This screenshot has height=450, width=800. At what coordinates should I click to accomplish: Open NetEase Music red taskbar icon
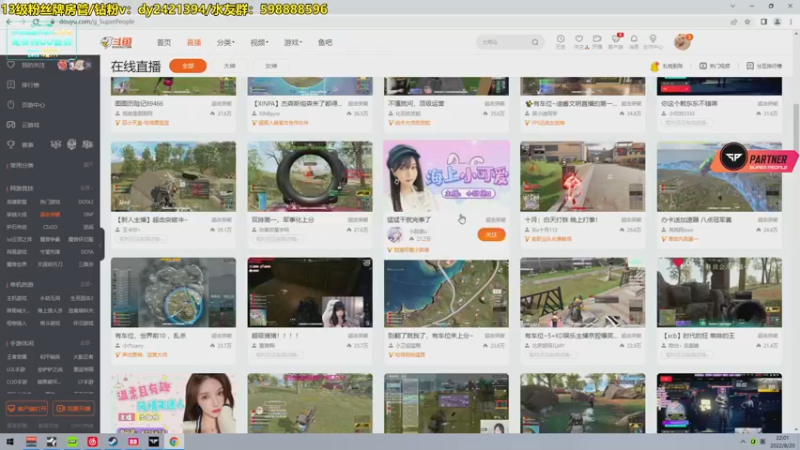92,441
